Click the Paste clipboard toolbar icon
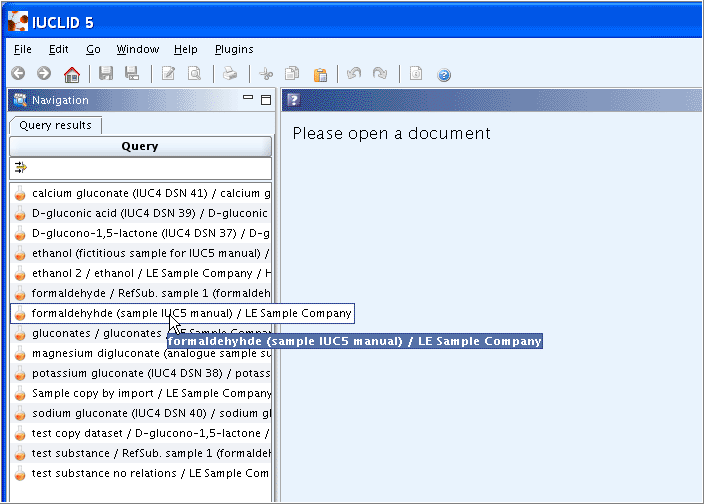Screen dimensions: 704x504 tap(320, 75)
